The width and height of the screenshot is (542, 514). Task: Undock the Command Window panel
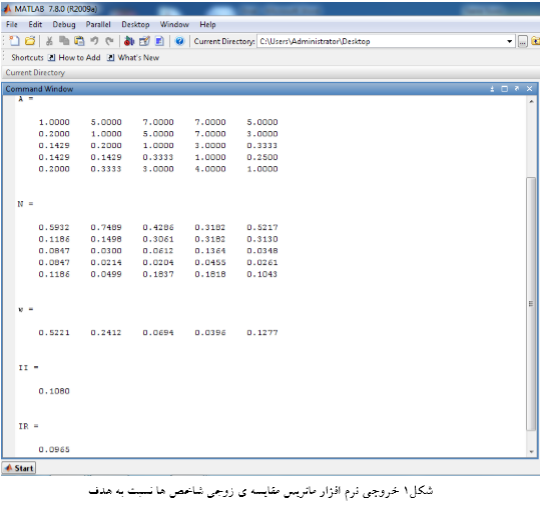pos(517,89)
